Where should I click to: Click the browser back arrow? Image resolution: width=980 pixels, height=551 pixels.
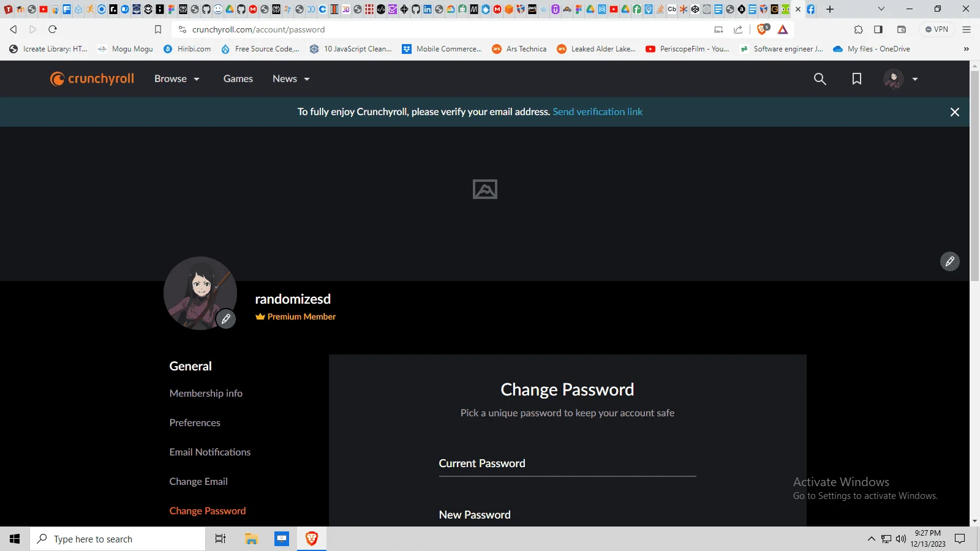click(13, 29)
